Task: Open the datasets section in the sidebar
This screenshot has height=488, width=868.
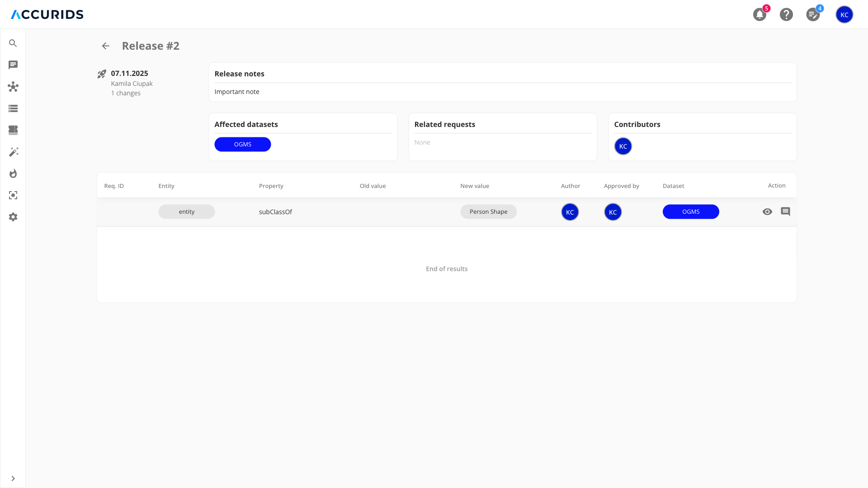Action: coord(13,130)
